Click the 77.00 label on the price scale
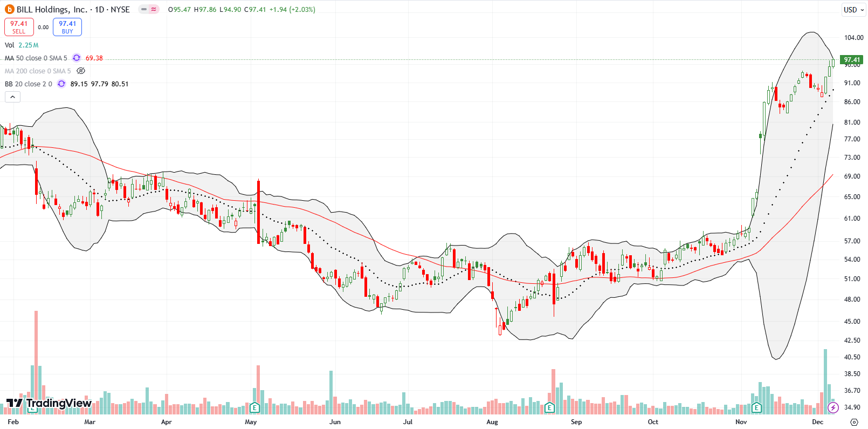The height and width of the screenshot is (429, 868). click(x=852, y=139)
